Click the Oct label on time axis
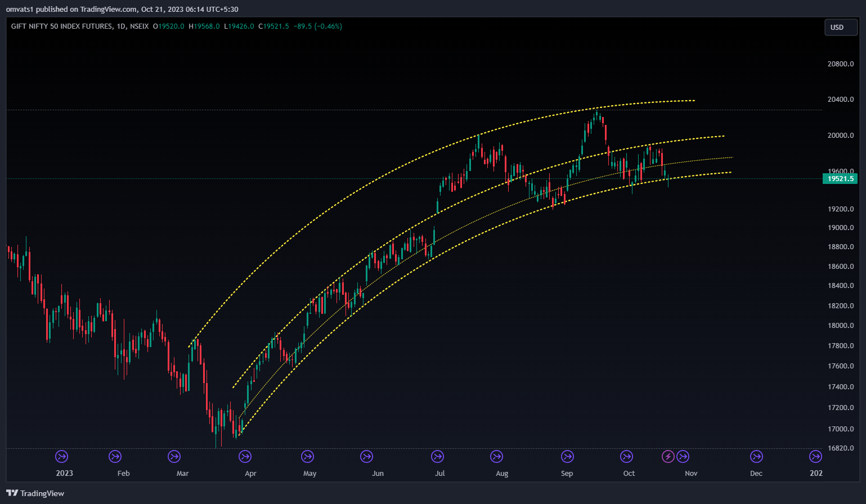The image size is (866, 504). pos(629,474)
